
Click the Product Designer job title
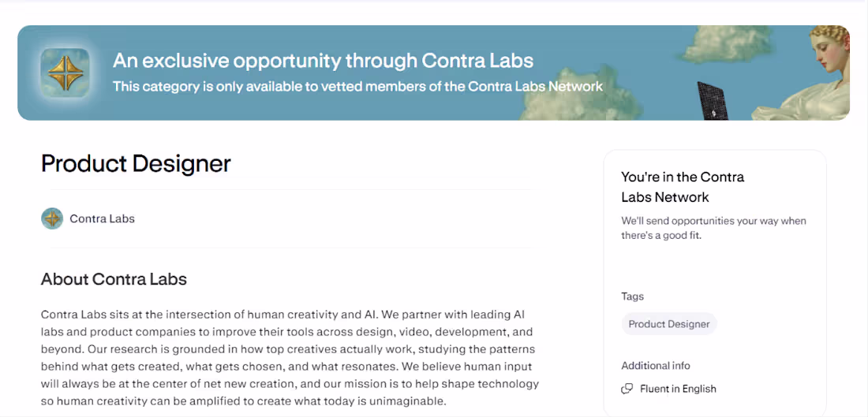pyautogui.click(x=136, y=164)
